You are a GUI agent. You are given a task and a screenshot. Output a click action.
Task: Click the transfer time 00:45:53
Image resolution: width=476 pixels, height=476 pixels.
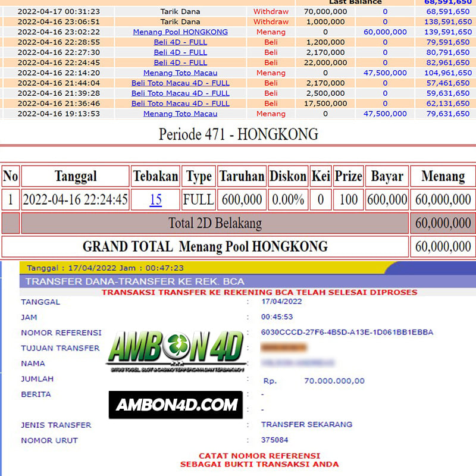click(x=277, y=317)
